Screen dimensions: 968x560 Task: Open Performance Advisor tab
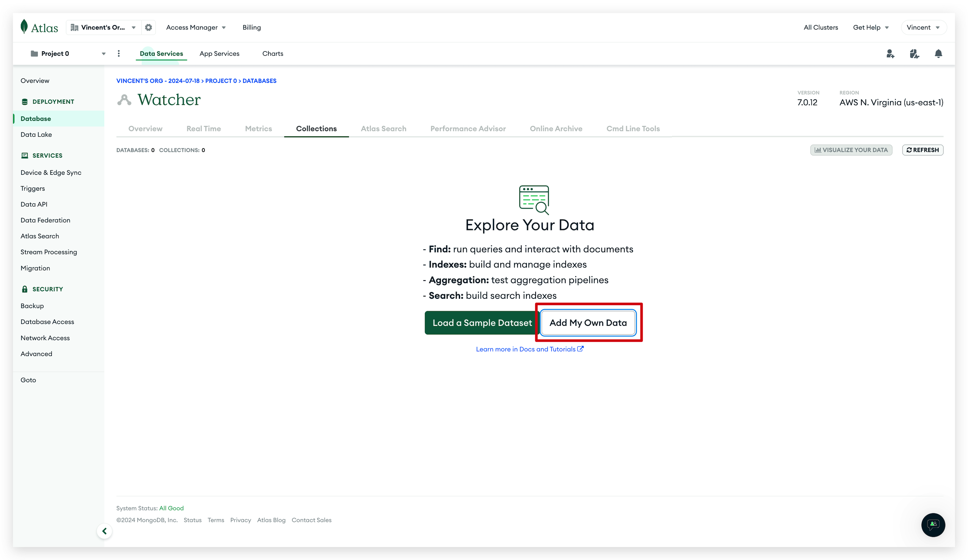[x=468, y=129]
